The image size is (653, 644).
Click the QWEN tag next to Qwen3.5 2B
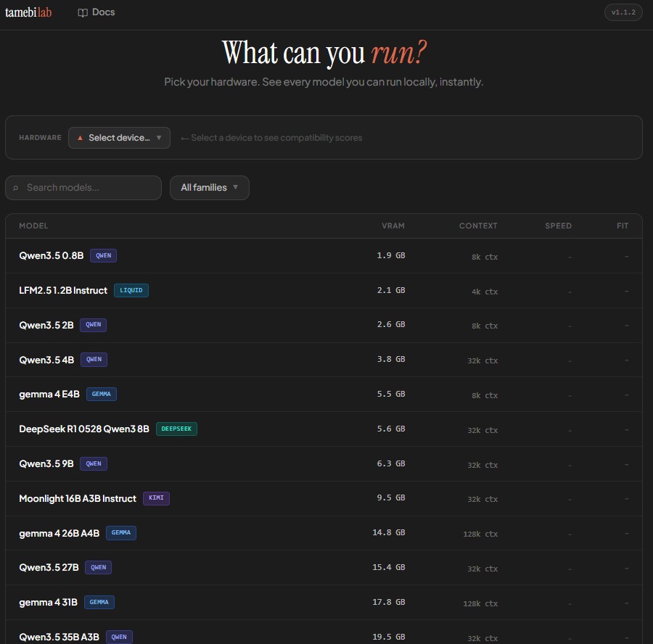94,325
